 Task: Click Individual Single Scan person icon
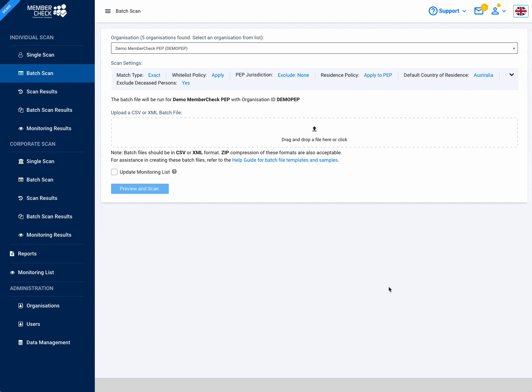(x=21, y=55)
